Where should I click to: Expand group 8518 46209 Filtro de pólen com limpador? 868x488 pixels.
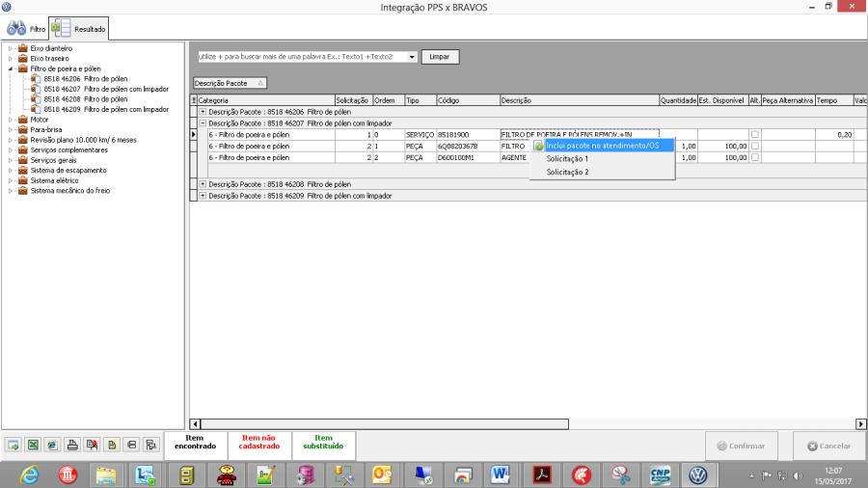tap(203, 196)
